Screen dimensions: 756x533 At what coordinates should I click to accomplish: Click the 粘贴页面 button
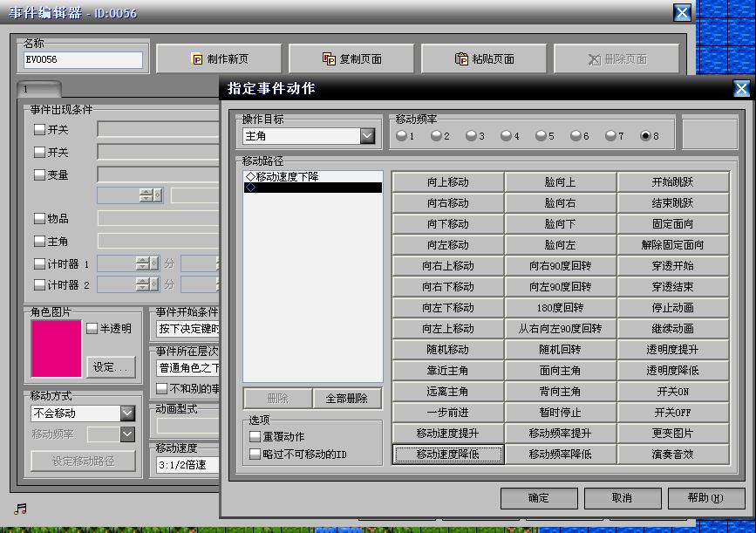[x=484, y=59]
